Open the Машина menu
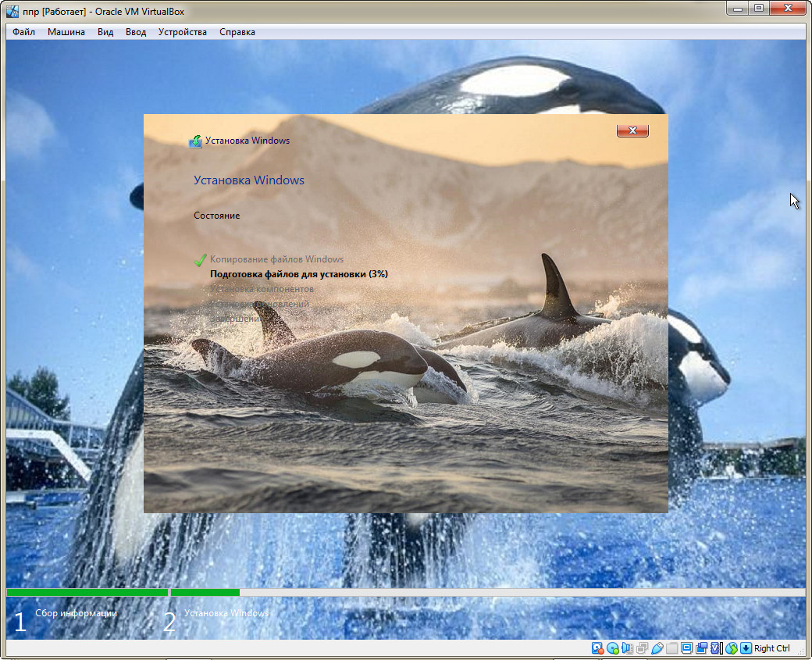This screenshot has width=812, height=660. click(x=66, y=32)
